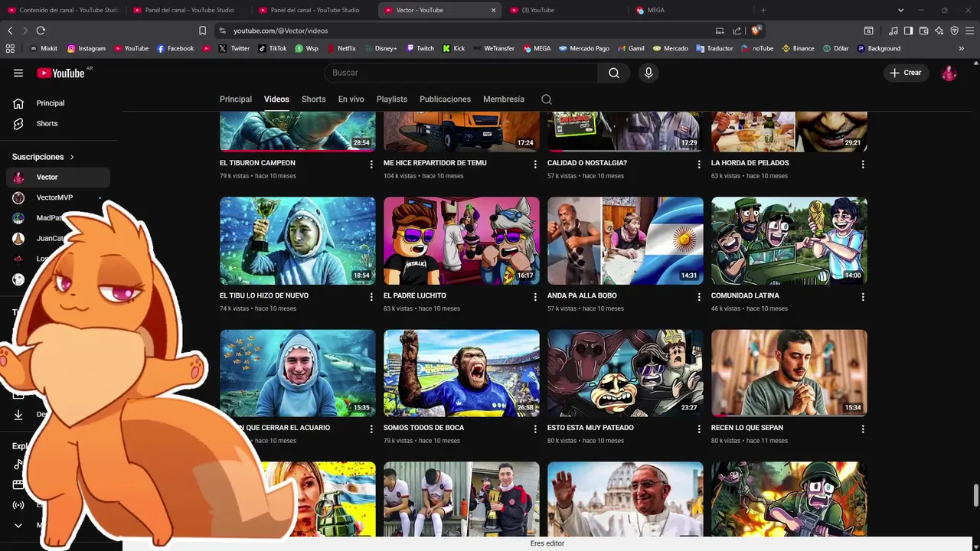The image size is (980, 551).
Task: Open the music note media control icon
Action: [x=893, y=31]
